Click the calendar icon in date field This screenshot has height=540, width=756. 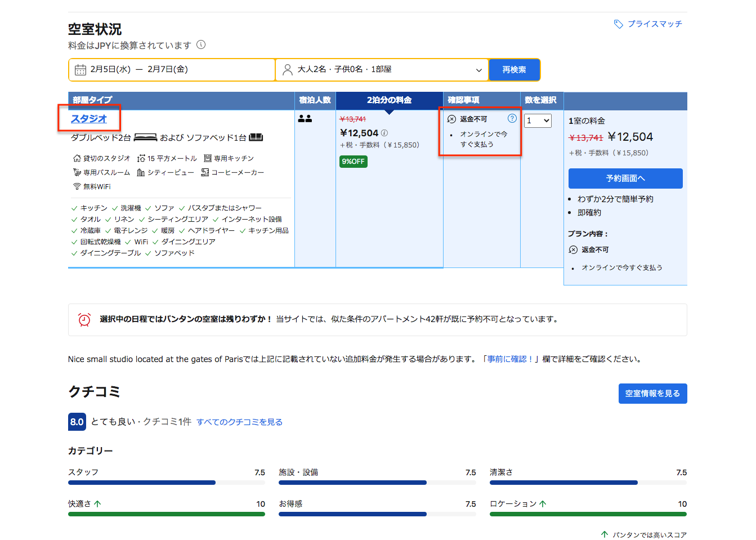(80, 70)
